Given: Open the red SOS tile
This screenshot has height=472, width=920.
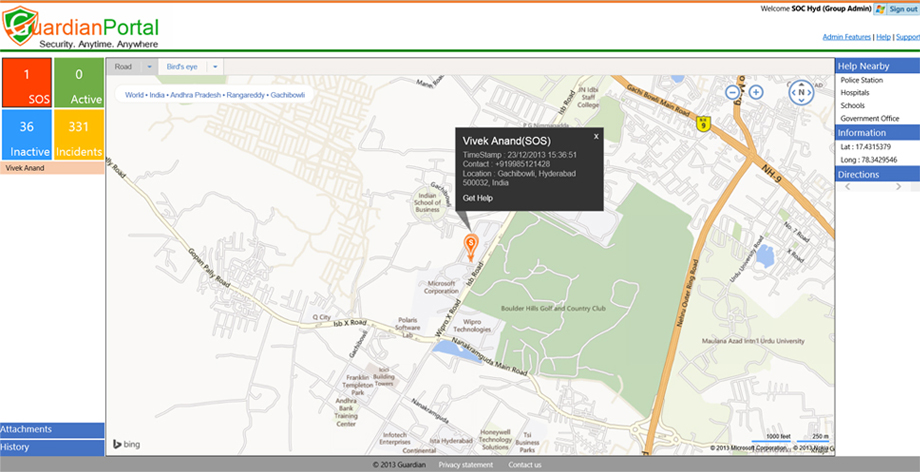Looking at the screenshot, I should (x=27, y=83).
